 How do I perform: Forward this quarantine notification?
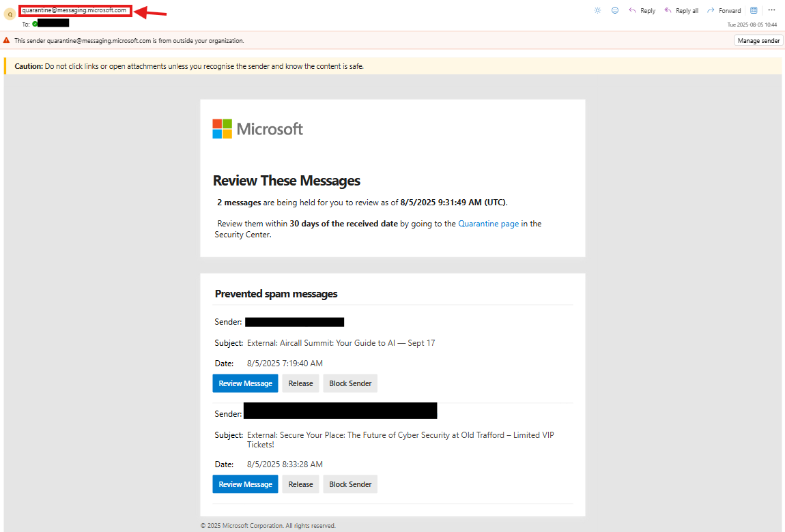point(724,10)
